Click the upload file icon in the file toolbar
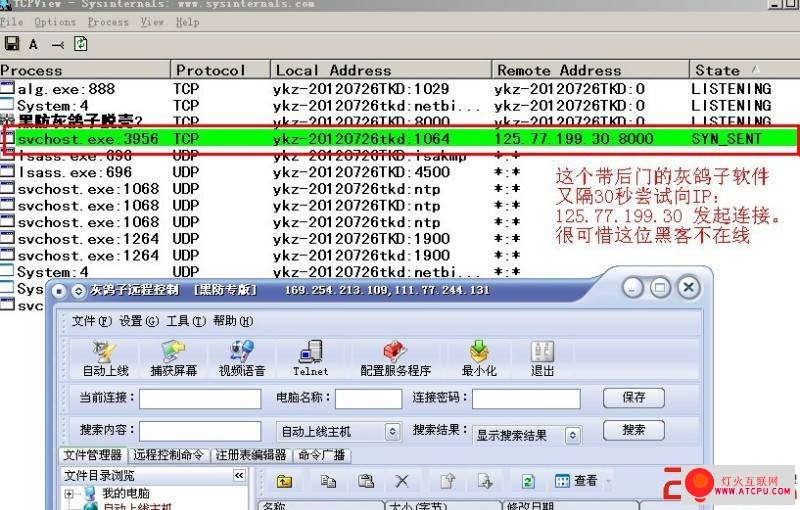Screen dimensions: 800x510 [x=448, y=481]
